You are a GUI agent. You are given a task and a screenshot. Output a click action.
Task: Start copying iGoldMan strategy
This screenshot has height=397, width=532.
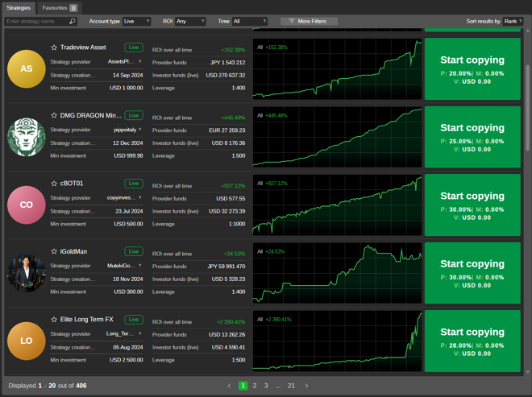click(472, 273)
